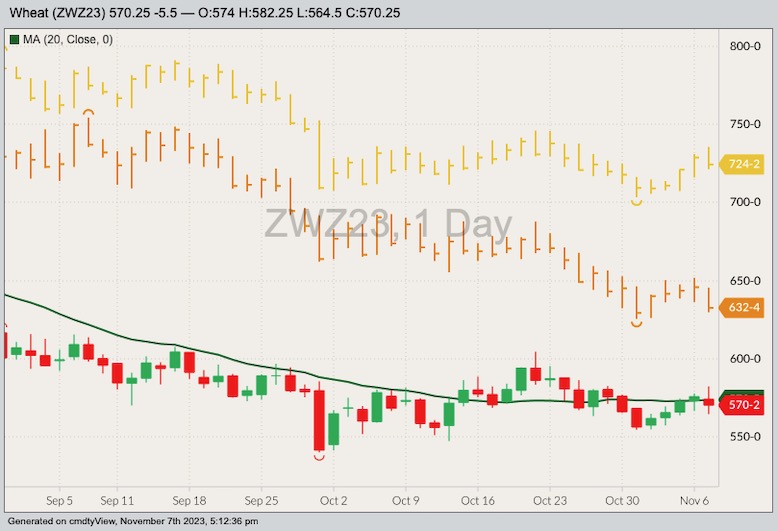Click the Oct 30 date label
Viewport: 777px width, 531px height.
pos(622,500)
